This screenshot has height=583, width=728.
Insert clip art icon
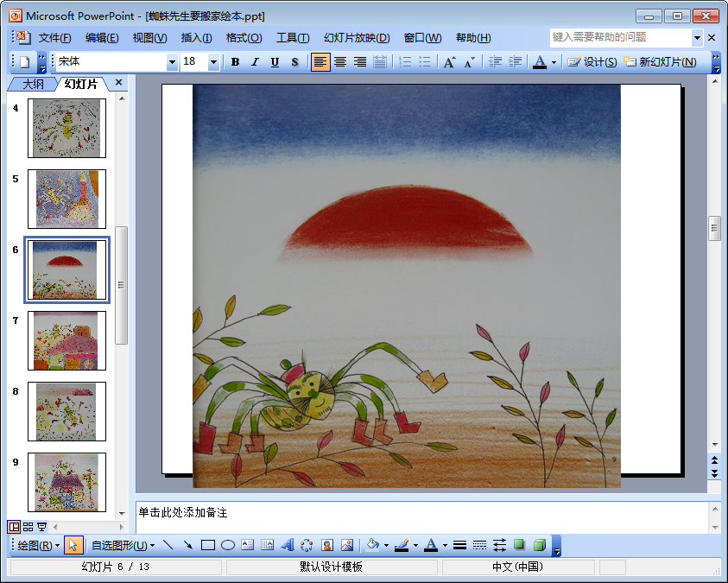pos(326,545)
